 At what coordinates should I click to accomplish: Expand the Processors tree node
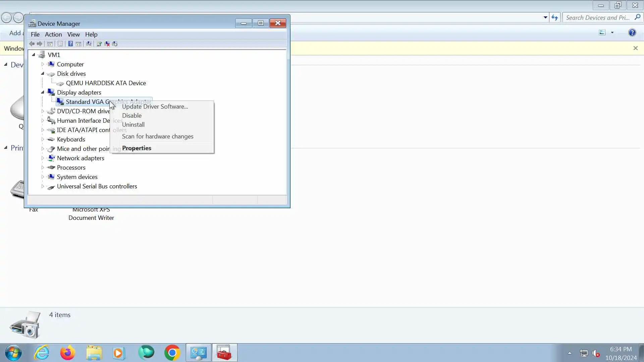(43, 167)
